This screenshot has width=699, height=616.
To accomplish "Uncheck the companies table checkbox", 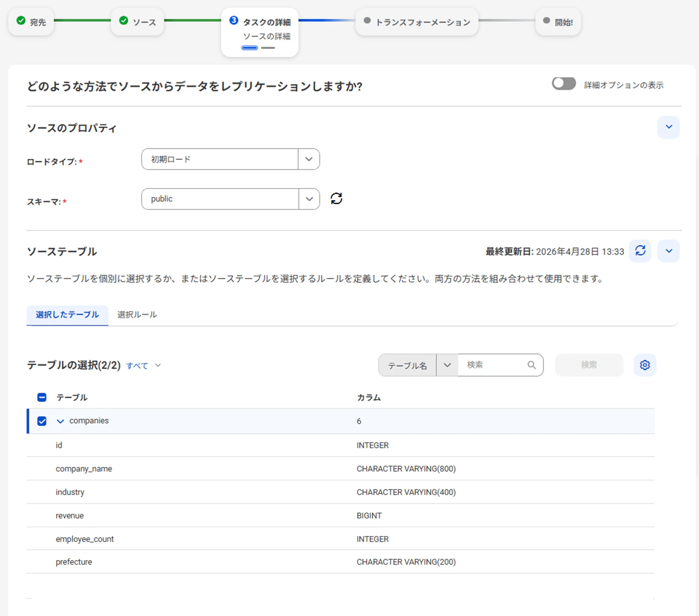I will (x=42, y=421).
